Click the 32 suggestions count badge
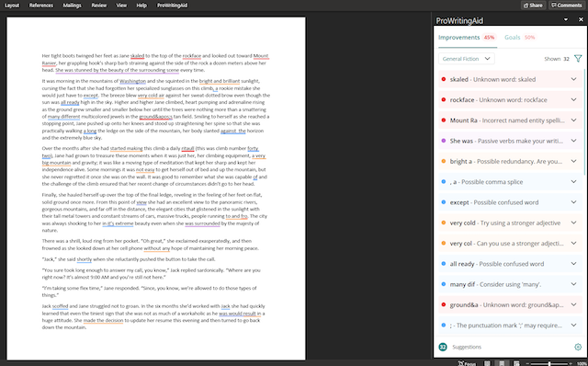This screenshot has width=588, height=366. pyautogui.click(x=443, y=347)
